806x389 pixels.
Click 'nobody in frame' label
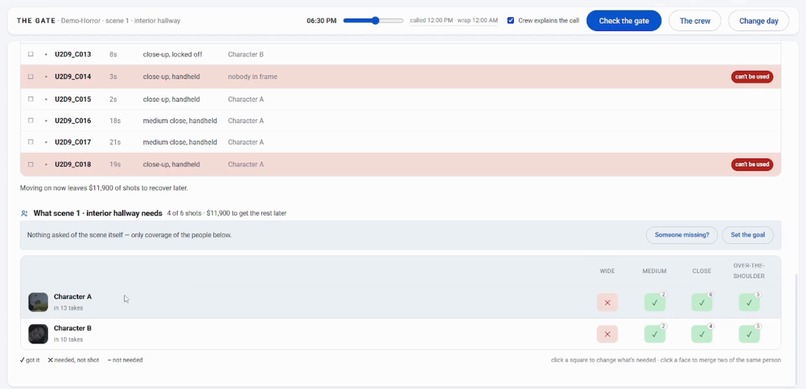(252, 77)
